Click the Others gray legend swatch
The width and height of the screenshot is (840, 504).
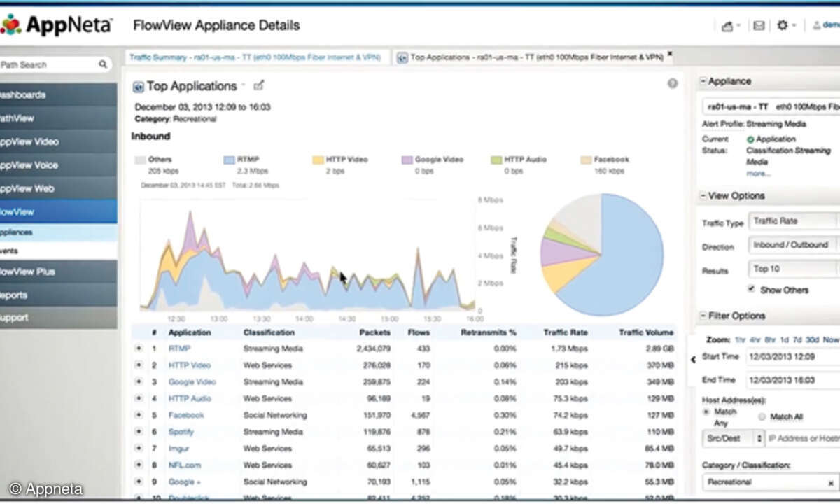pos(140,160)
